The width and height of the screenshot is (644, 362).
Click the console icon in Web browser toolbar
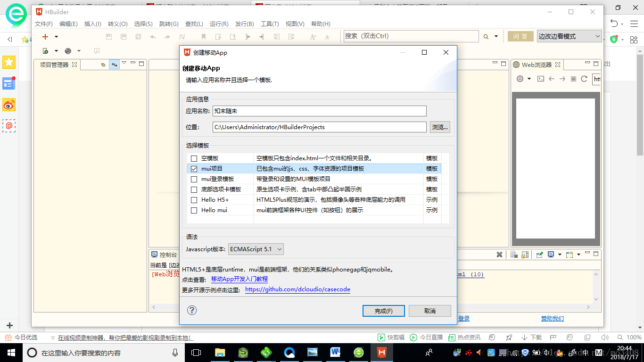click(541, 79)
